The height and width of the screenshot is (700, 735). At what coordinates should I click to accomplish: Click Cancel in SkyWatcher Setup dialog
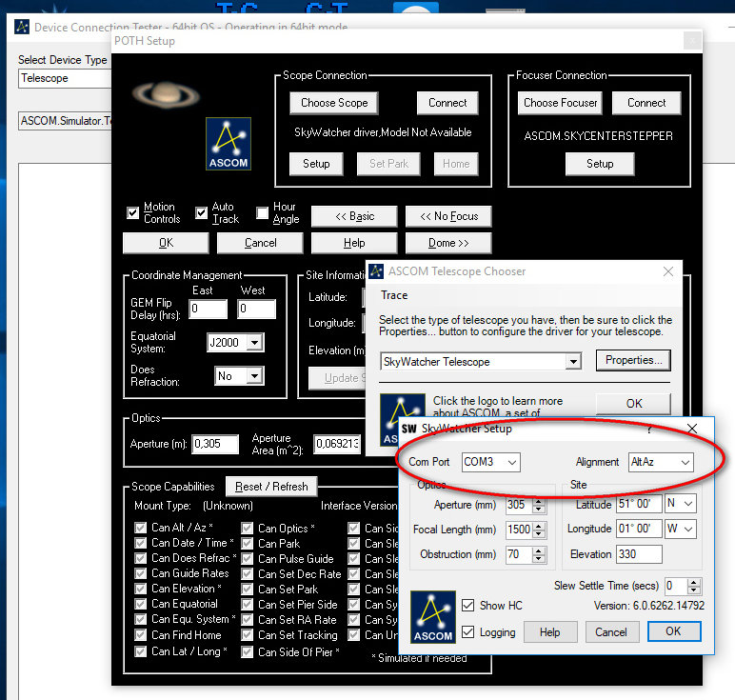point(611,632)
